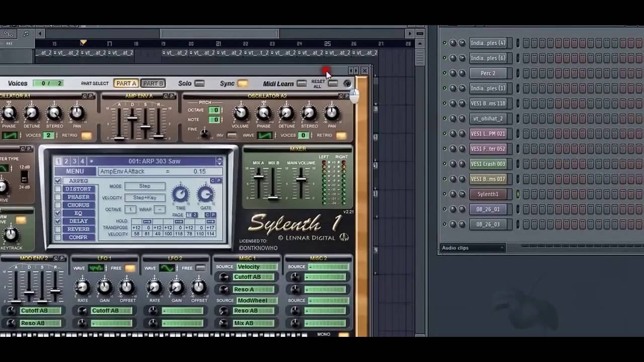Open the Sylenth MENU

75,171
